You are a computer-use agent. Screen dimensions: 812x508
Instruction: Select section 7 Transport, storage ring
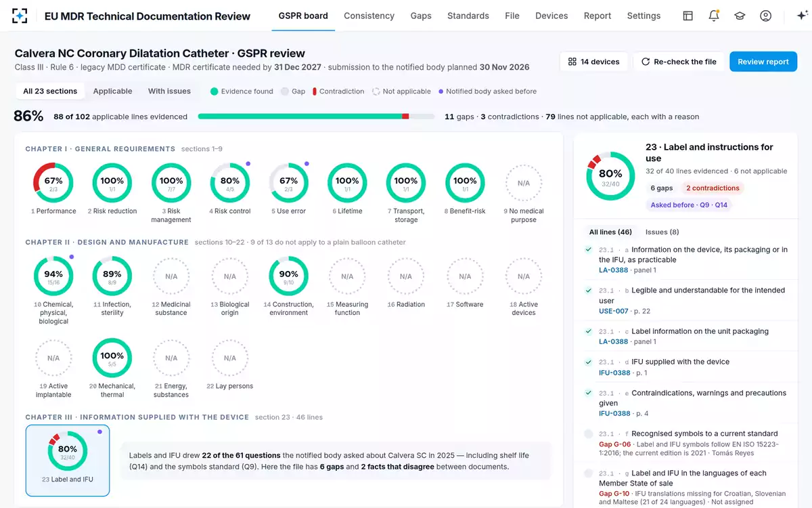pyautogui.click(x=406, y=183)
